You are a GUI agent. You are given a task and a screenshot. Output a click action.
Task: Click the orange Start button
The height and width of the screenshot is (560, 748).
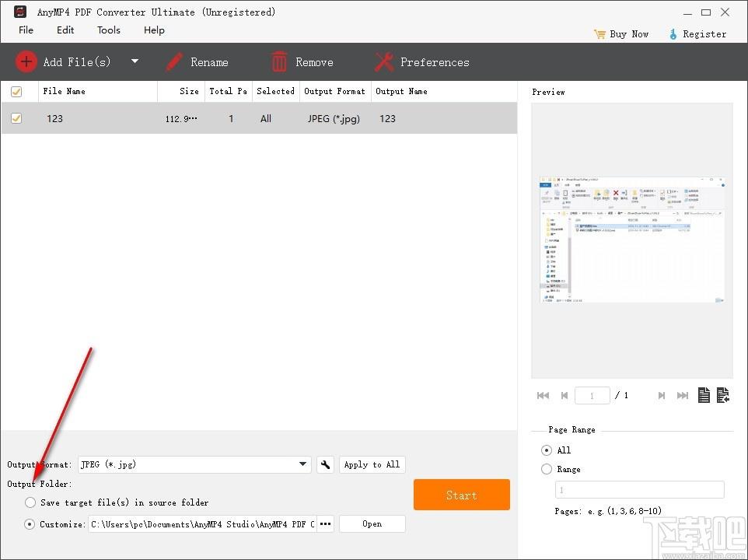click(462, 495)
